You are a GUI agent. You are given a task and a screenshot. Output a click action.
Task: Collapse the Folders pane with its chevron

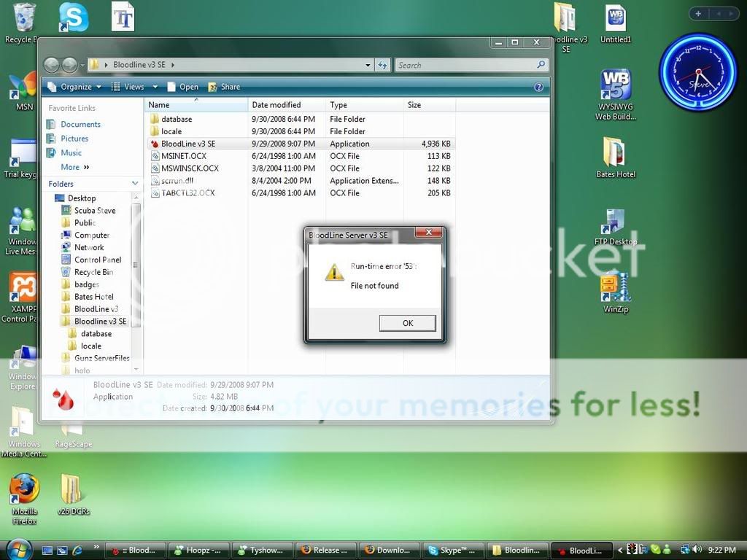point(135,183)
